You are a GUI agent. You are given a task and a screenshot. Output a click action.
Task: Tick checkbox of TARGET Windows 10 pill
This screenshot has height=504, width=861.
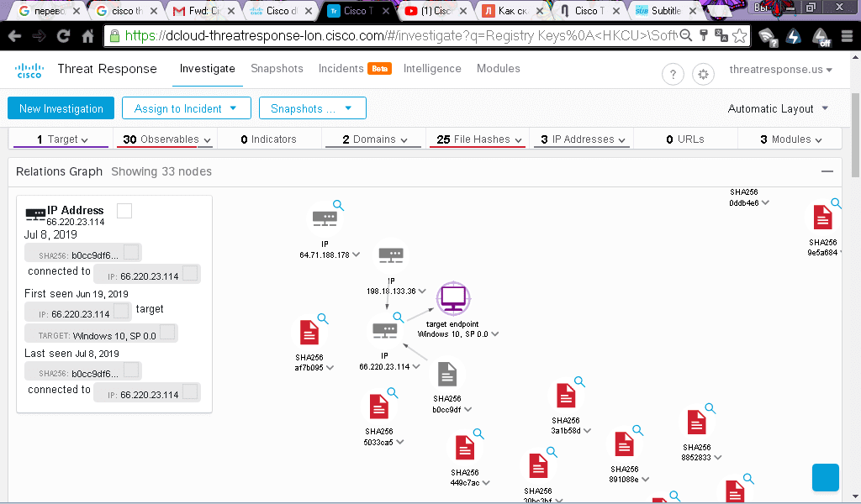tap(167, 332)
